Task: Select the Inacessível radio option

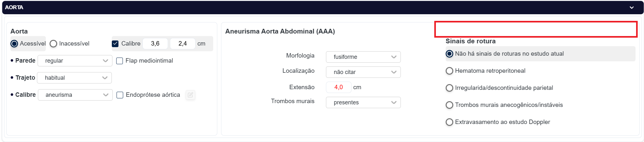Action: (x=53, y=44)
